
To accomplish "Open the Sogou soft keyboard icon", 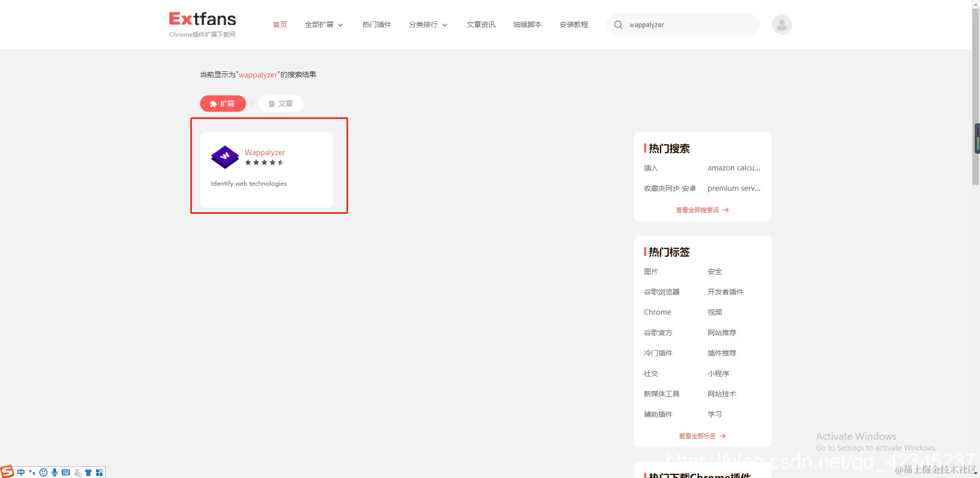I will click(66, 472).
